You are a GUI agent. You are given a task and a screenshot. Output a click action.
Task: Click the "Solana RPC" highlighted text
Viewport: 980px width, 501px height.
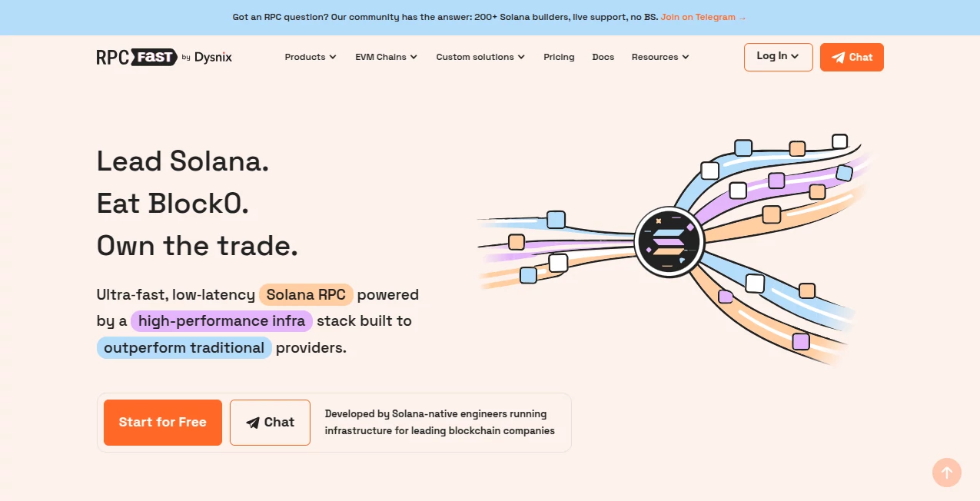[306, 294]
